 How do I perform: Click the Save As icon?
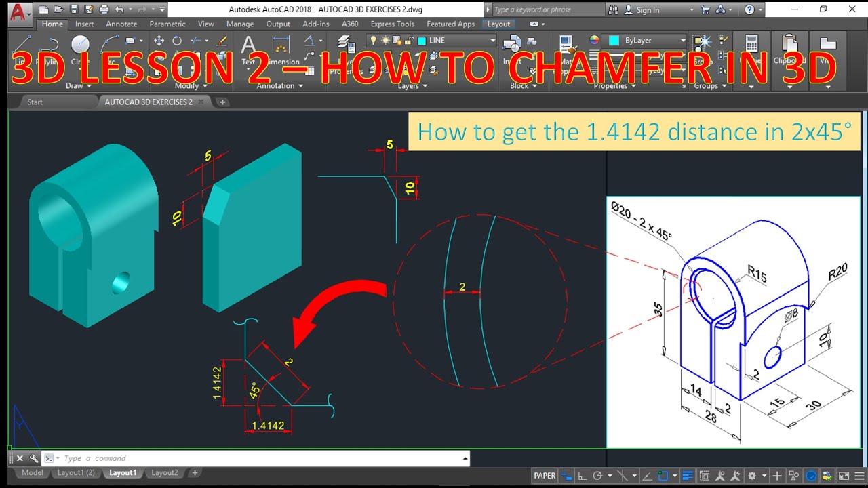[x=89, y=9]
